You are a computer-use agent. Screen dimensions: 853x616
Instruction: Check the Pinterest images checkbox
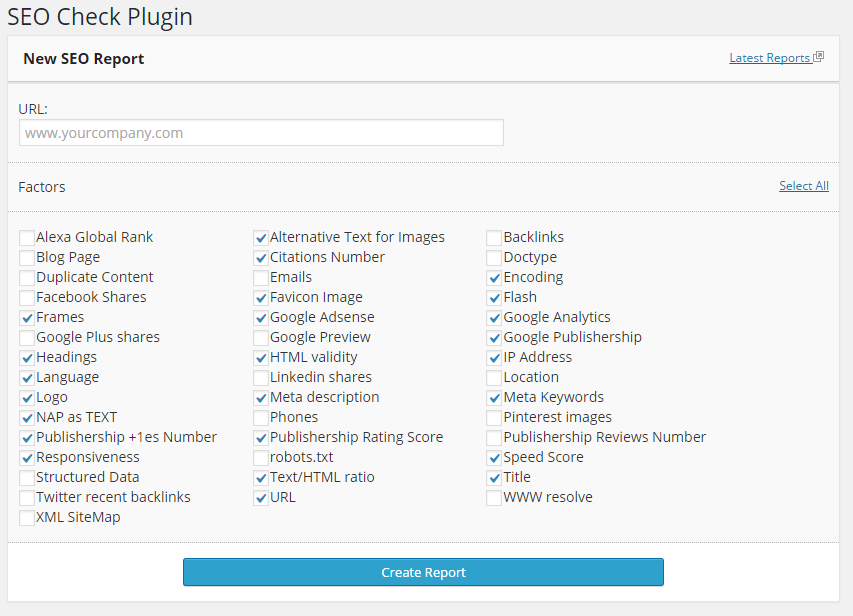pyautogui.click(x=494, y=418)
